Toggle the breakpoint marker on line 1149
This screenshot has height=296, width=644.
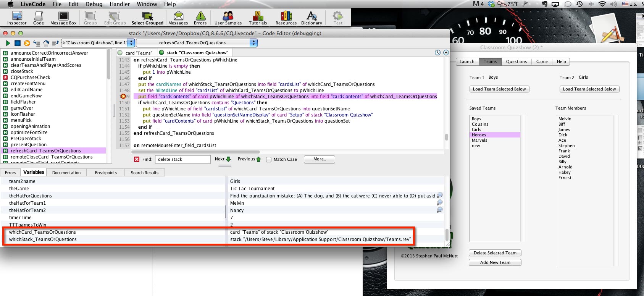point(123,97)
